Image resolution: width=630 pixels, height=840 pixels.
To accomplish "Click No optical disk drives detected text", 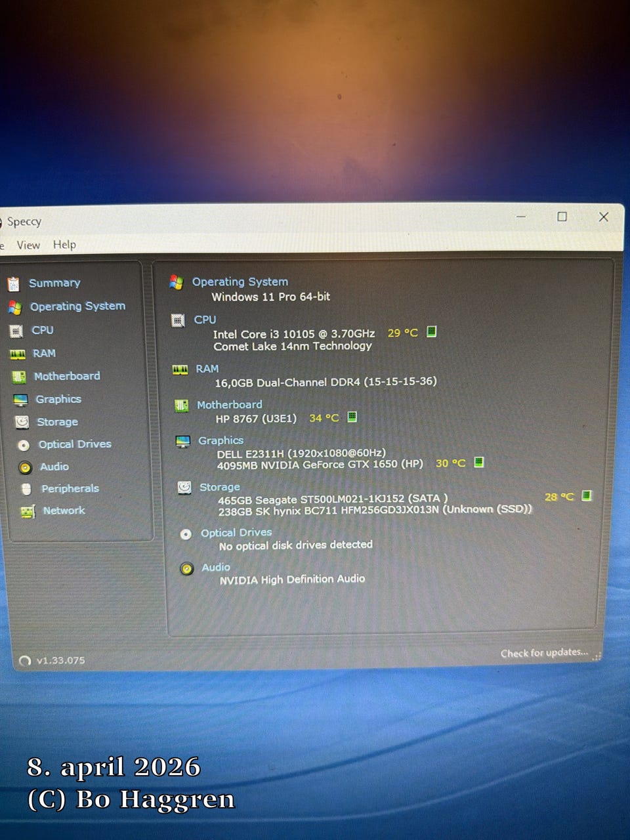I will tap(296, 545).
